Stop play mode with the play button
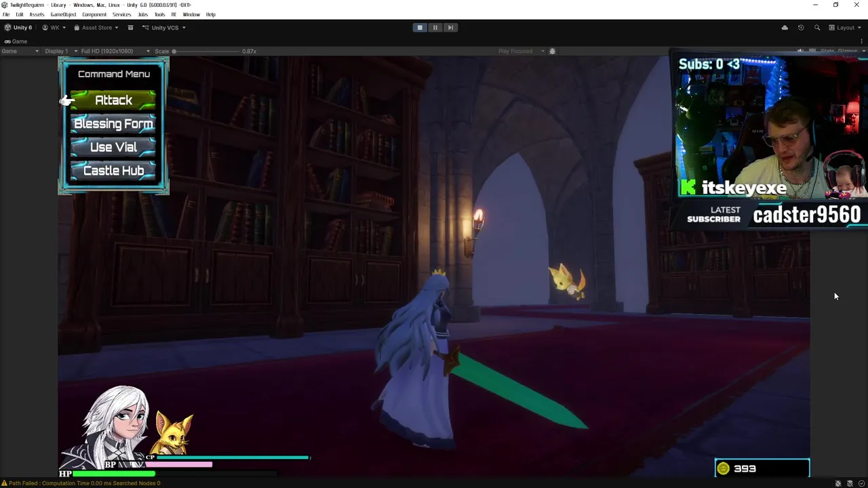The image size is (868, 488). click(420, 28)
